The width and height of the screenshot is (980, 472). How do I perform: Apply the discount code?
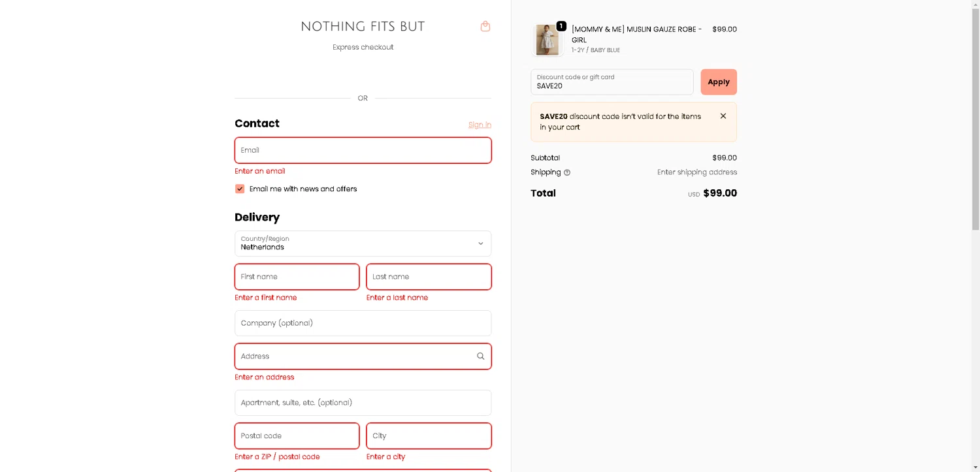[x=719, y=82]
